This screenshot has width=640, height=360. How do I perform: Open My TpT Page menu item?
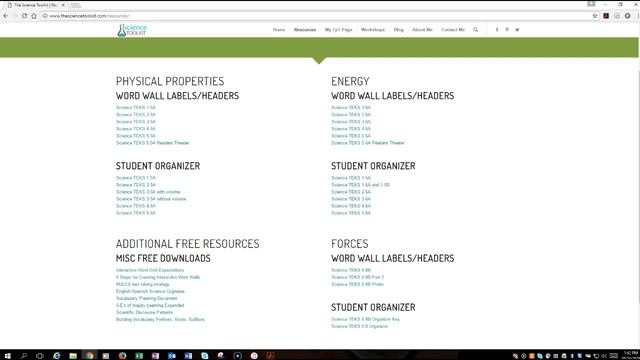(x=338, y=30)
